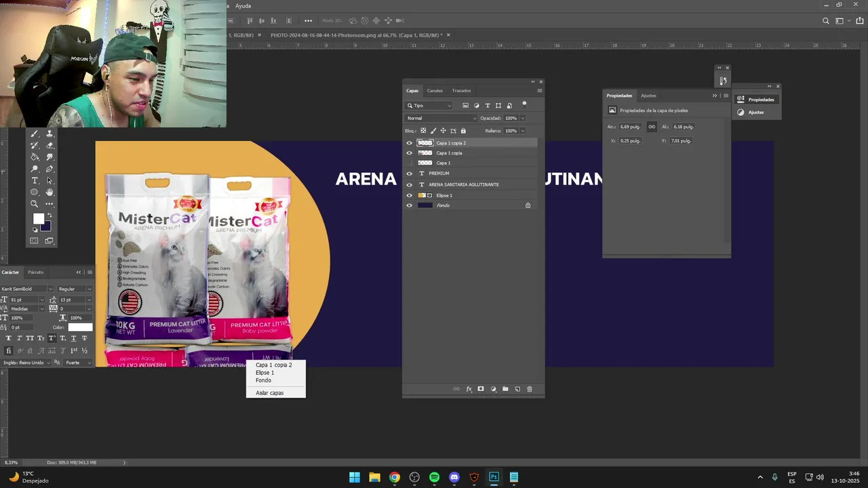Select the Eraser tool
868x488 pixels.
[50, 145]
